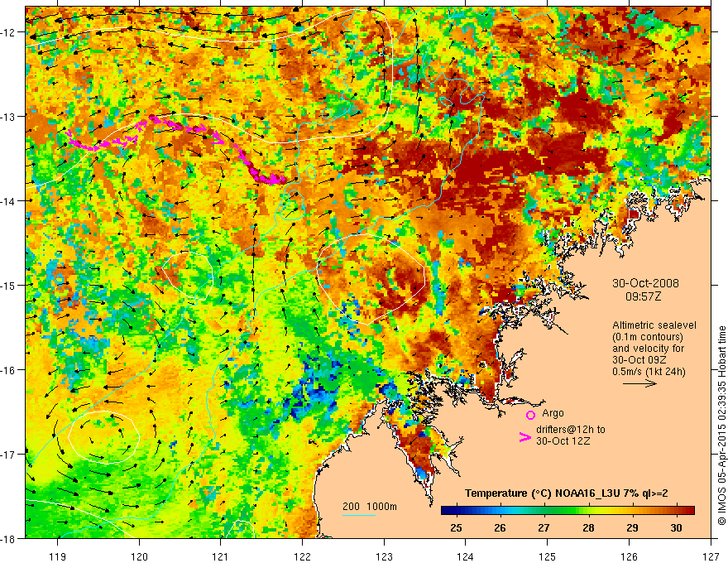Click the color bar value 25
The height and width of the screenshot is (563, 728).
click(x=457, y=527)
